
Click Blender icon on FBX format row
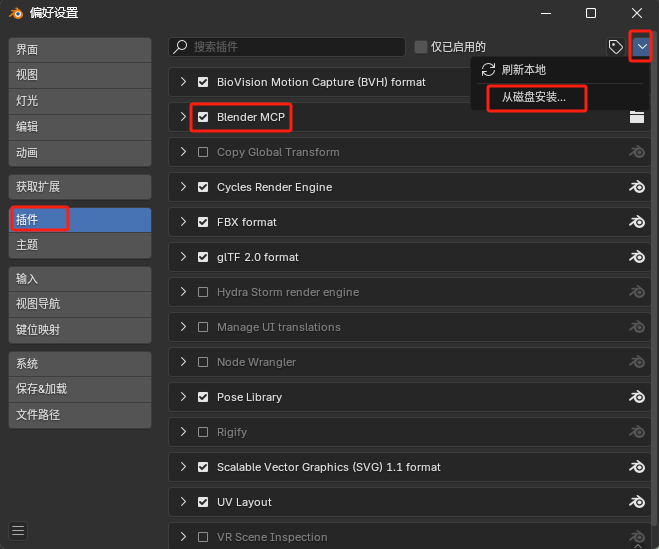click(x=637, y=222)
